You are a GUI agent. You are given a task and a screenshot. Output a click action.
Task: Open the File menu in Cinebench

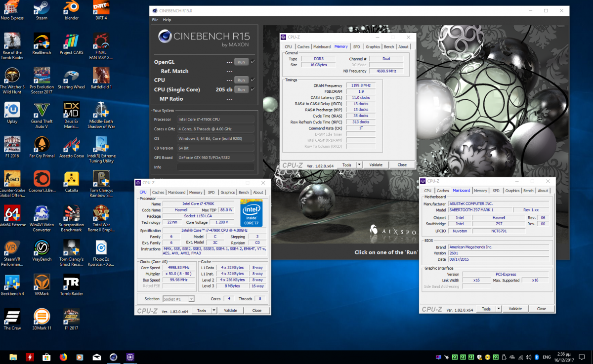click(x=155, y=20)
